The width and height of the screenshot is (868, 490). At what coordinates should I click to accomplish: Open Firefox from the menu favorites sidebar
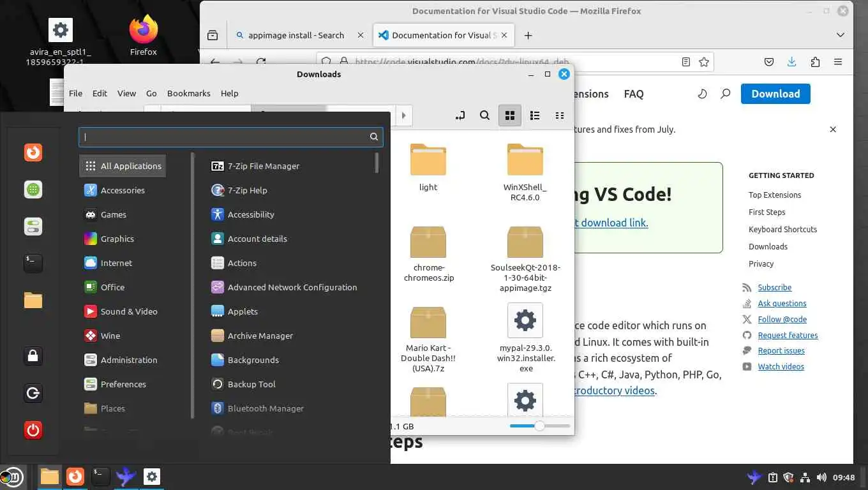click(x=33, y=153)
